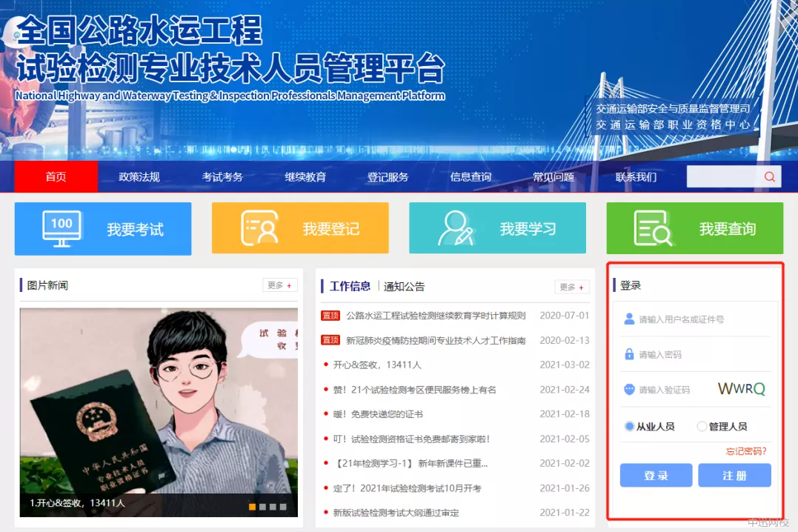The width and height of the screenshot is (798, 532).
Task: Click the person-pencil icon on 我要学习 tile
Action: pos(456,228)
